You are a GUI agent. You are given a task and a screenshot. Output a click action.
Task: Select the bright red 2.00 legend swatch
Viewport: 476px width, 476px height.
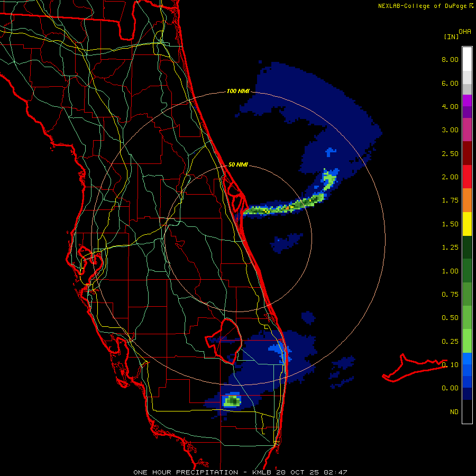[x=467, y=177]
